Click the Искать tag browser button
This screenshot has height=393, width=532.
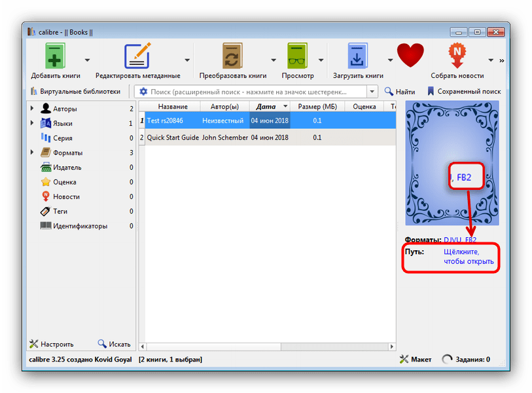[114, 344]
